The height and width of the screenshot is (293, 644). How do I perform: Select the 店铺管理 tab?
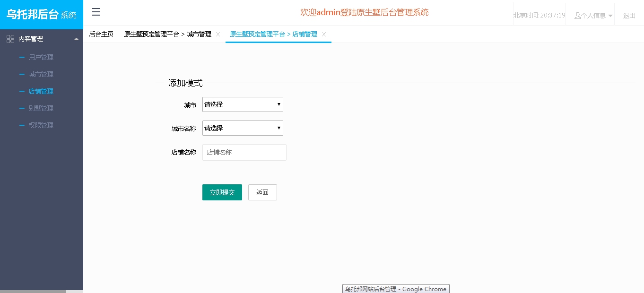click(273, 34)
